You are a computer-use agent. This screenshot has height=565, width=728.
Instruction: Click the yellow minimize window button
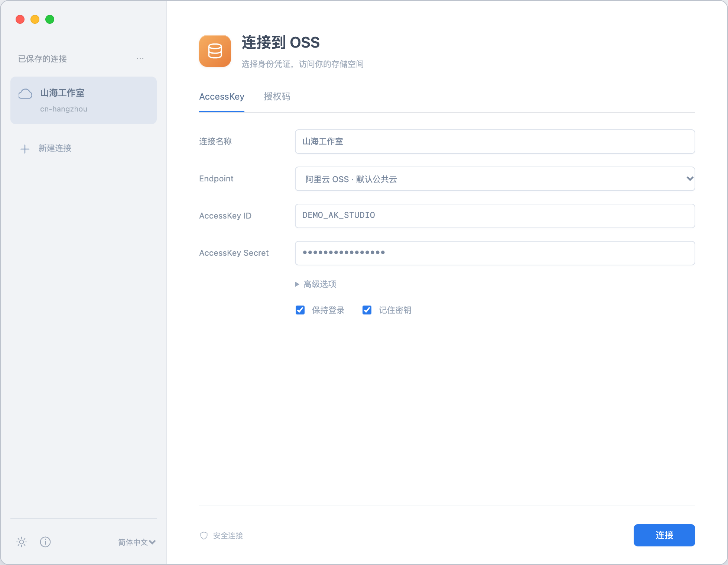[35, 19]
